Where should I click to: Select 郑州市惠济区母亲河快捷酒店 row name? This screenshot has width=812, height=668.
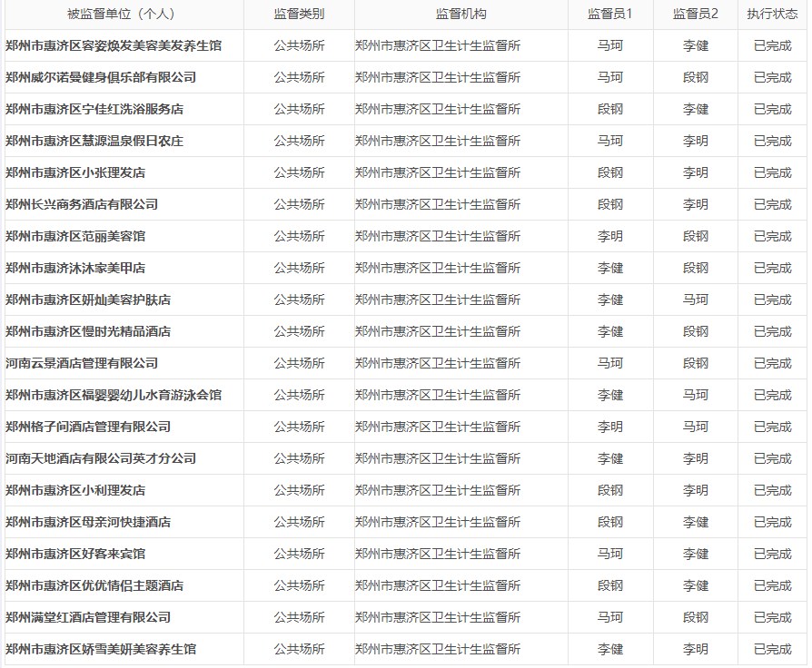click(x=88, y=522)
